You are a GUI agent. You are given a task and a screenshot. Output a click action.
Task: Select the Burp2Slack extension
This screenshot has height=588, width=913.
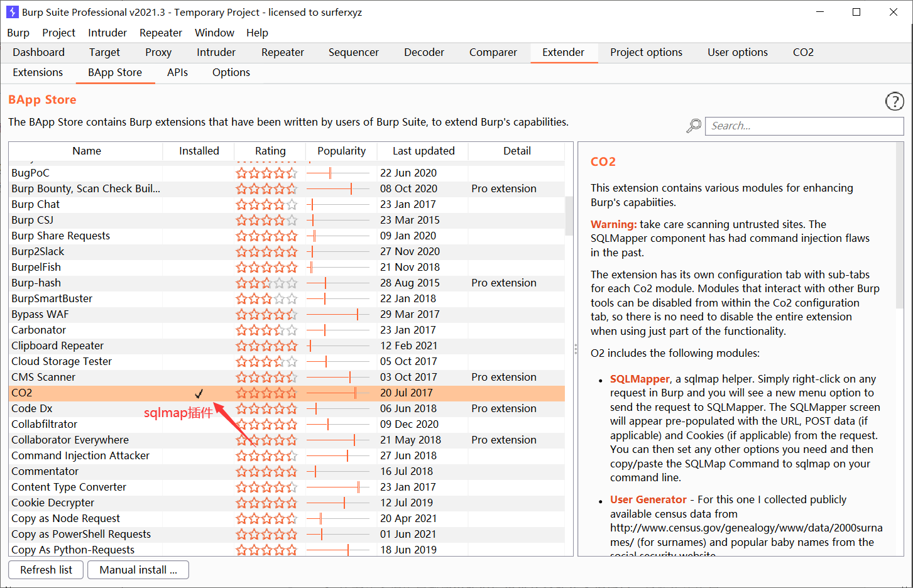coord(287,251)
